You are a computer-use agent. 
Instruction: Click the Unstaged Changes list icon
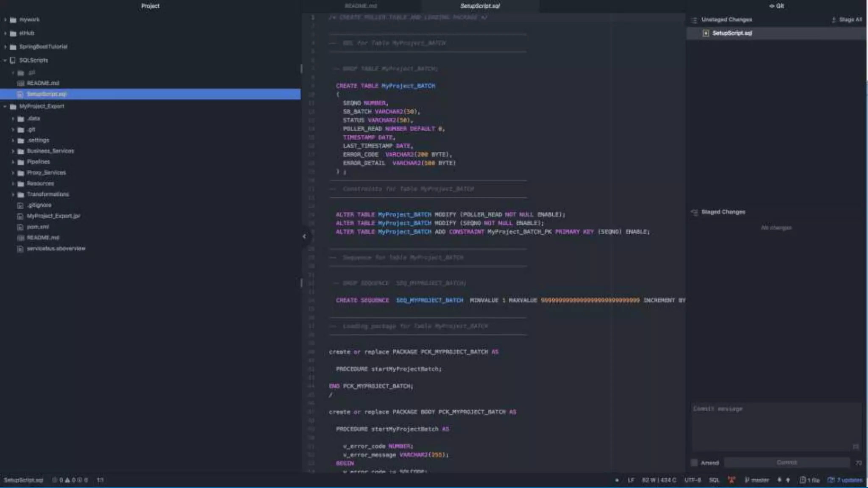[694, 20]
